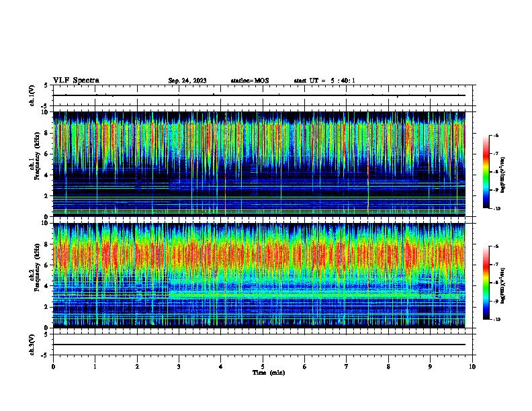Select the ch.1 "Frequency (kHz)" axis label
The width and height of the screenshot is (532, 411).
point(38,156)
